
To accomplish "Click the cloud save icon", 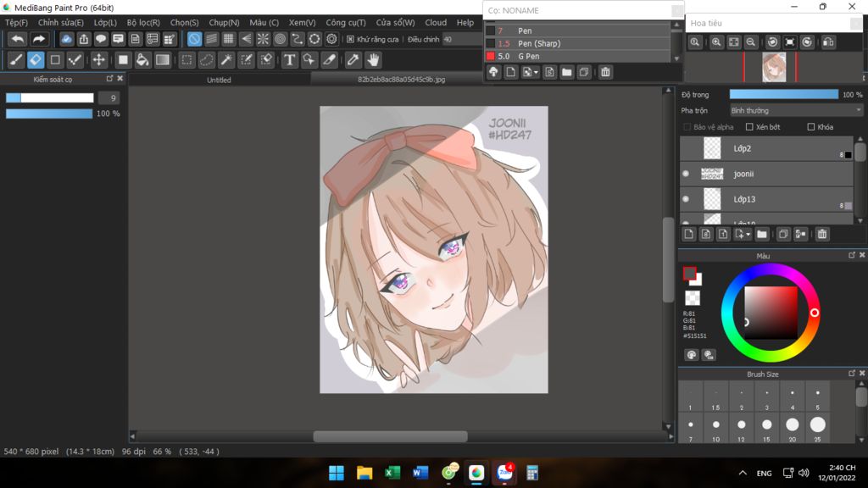I will [66, 39].
